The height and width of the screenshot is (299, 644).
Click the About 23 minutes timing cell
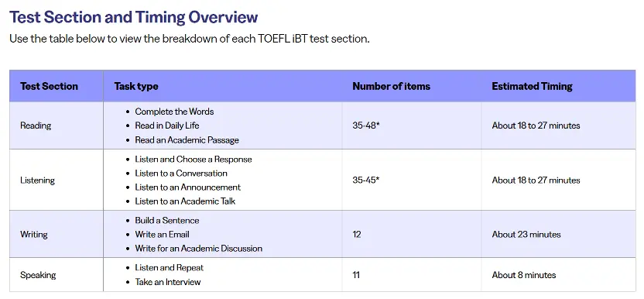point(526,235)
